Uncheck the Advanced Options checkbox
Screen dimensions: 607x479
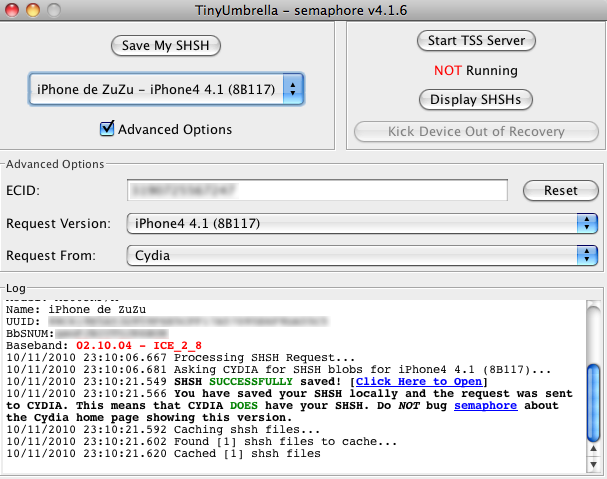(107, 129)
